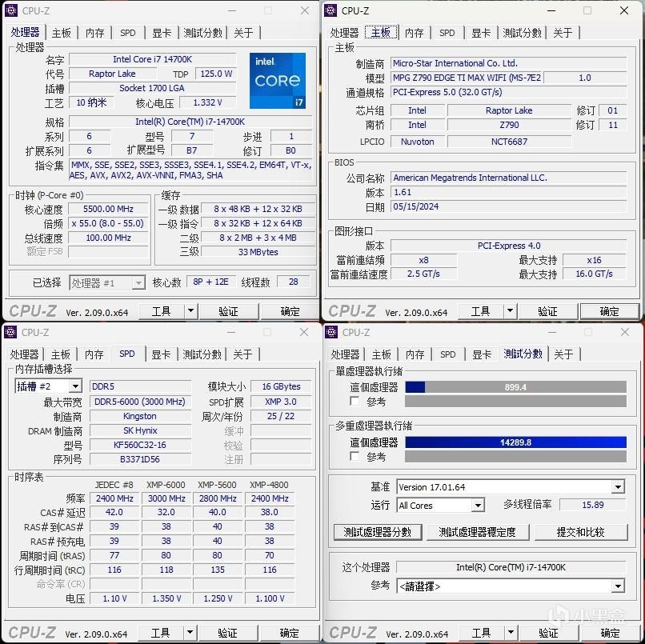Click single-thread reference empty bar
This screenshot has width=645, height=644.
click(516, 402)
